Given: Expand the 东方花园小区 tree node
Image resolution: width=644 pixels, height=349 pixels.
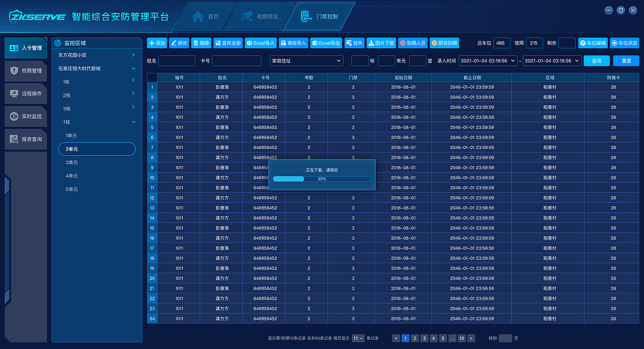Looking at the screenshot, I should (133, 55).
